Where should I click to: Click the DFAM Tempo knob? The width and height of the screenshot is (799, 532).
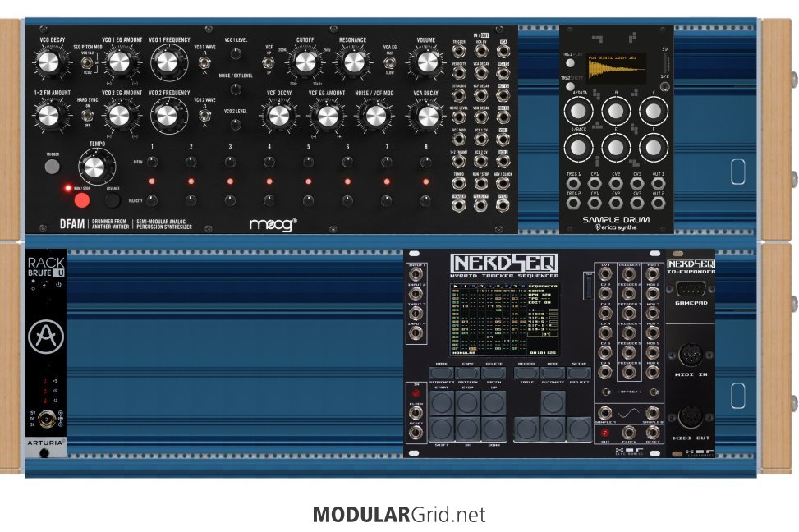pyautogui.click(x=95, y=167)
